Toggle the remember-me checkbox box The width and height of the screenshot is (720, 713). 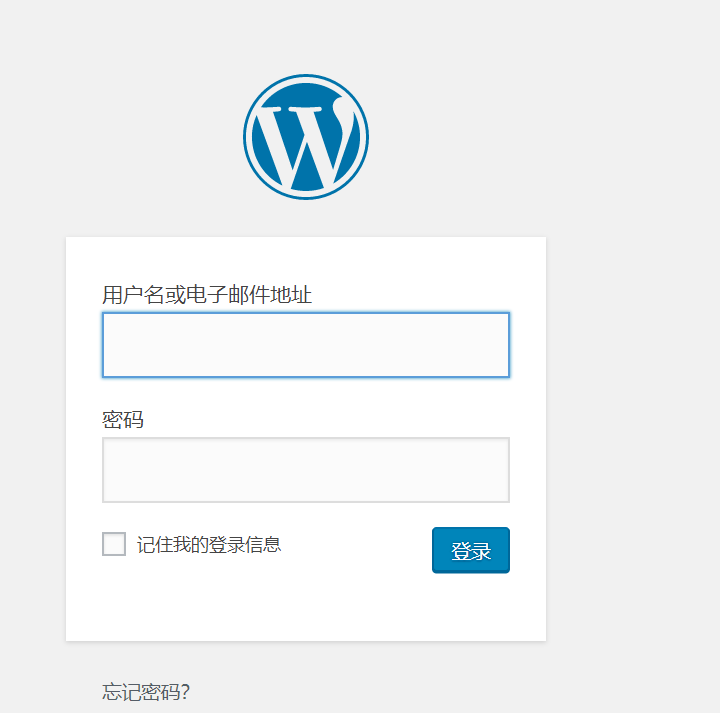[114, 544]
